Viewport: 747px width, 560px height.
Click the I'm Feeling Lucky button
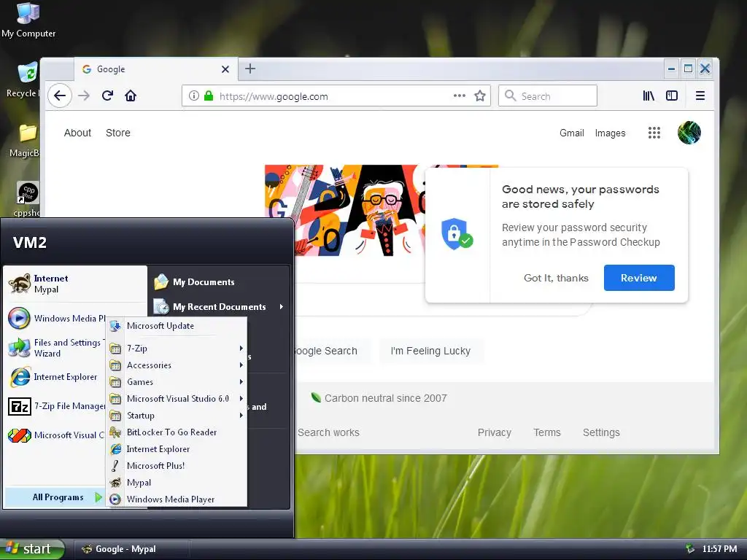click(430, 351)
